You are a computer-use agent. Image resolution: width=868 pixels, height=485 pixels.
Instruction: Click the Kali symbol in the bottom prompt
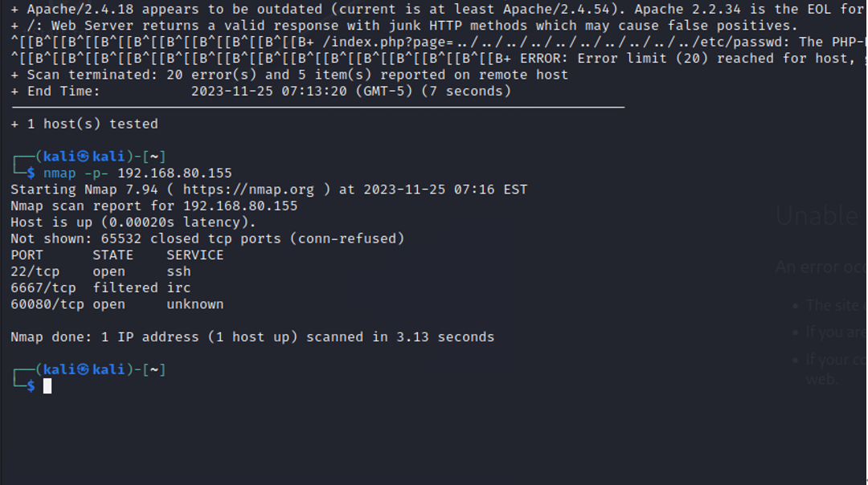(83, 369)
